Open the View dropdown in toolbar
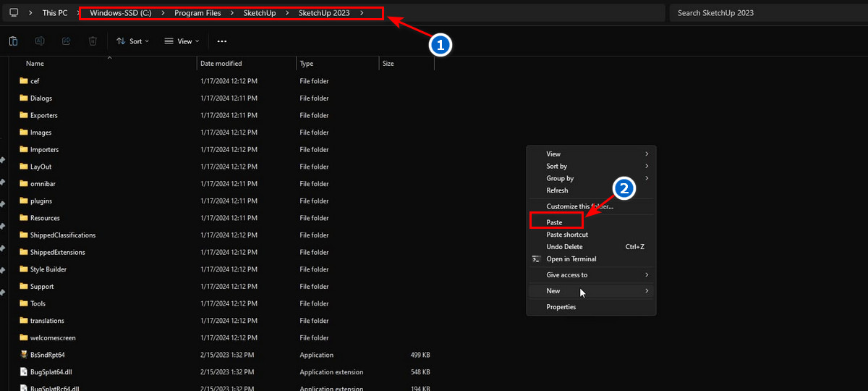868x391 pixels. tap(180, 41)
